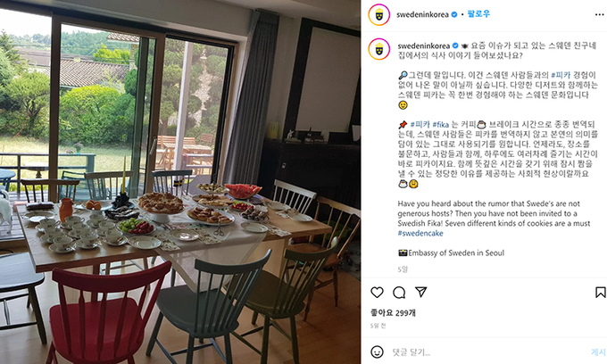This screenshot has height=364, width=607.
Task: Follow the account with the 팔로우 button
Action: [x=478, y=14]
